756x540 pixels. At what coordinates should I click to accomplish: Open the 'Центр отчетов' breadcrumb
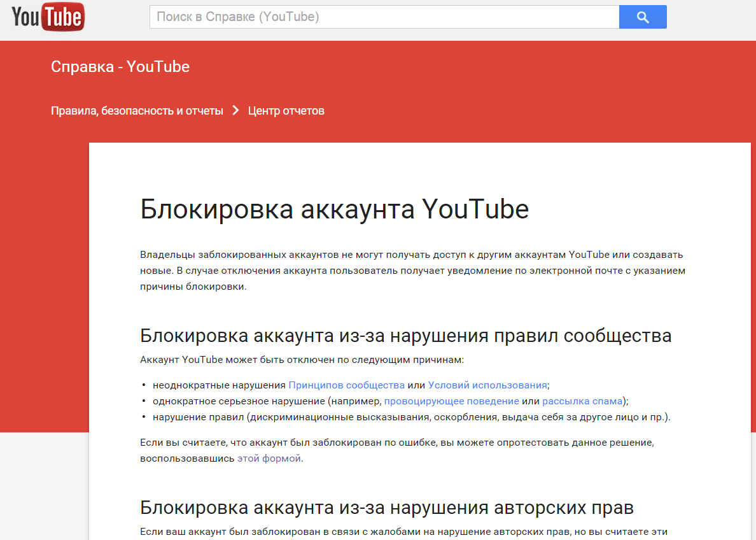point(286,111)
